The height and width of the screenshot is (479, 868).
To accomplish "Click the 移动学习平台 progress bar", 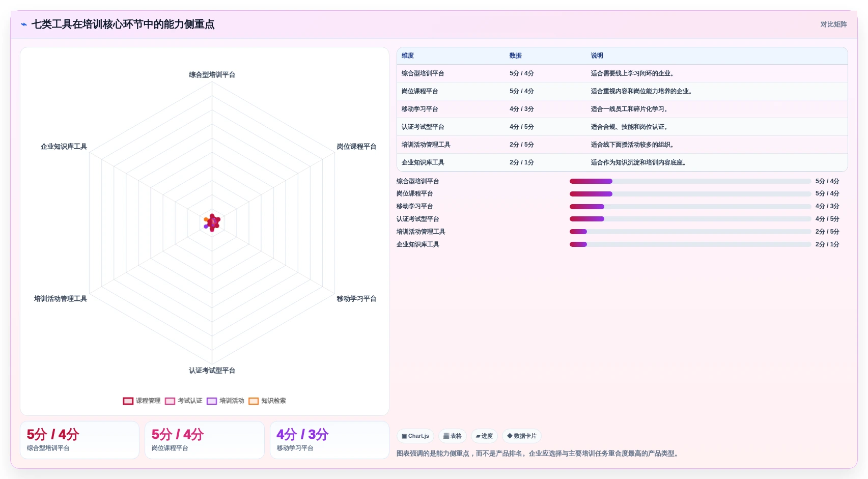I will point(690,207).
